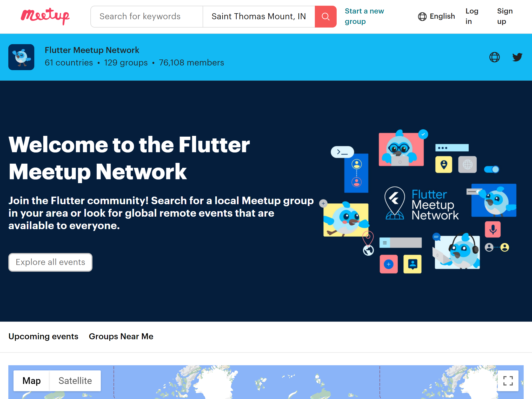Click Sign up
Screen dimensions: 532x399
505,16
